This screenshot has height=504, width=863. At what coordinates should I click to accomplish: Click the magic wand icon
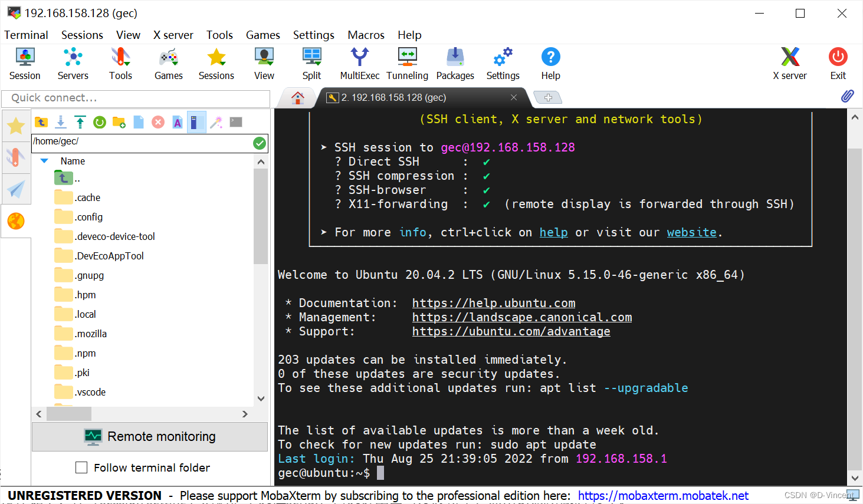click(216, 122)
